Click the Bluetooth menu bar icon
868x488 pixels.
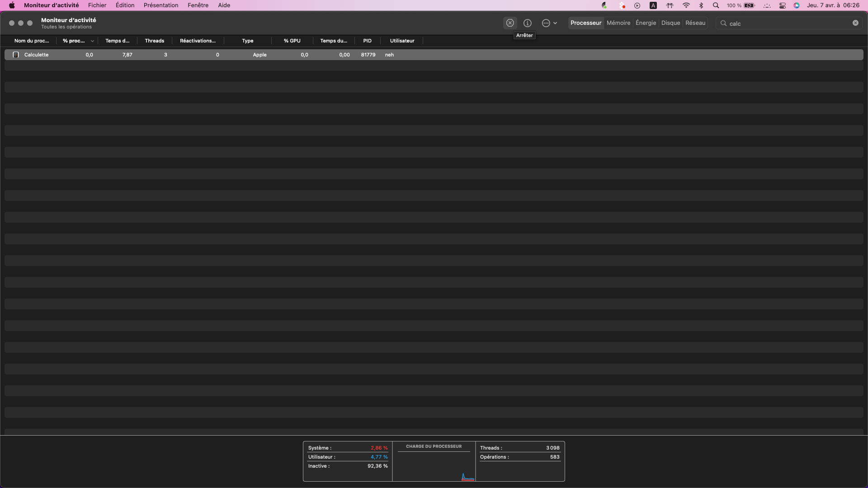click(x=701, y=5)
